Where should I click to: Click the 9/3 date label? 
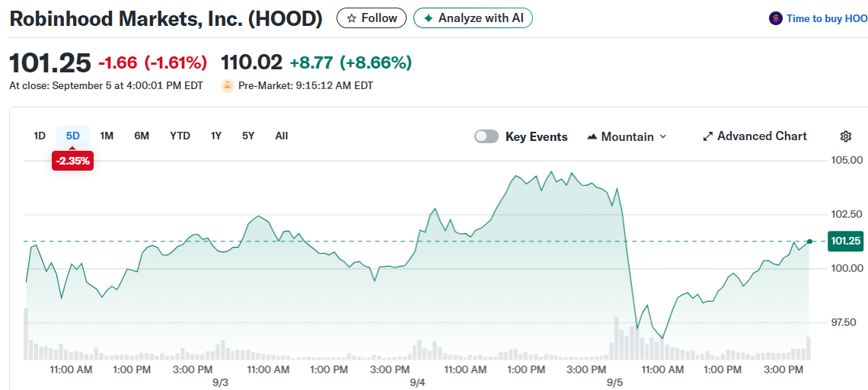click(x=220, y=382)
